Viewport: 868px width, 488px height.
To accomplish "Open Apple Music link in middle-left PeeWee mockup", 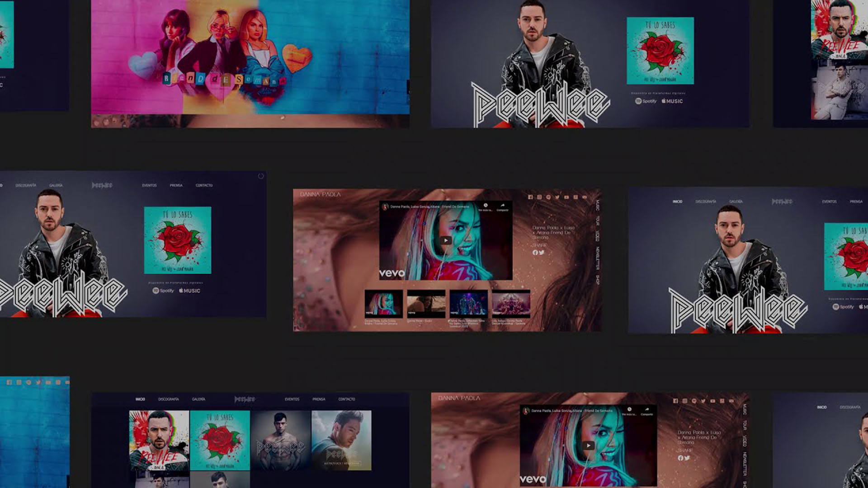I will (x=189, y=291).
